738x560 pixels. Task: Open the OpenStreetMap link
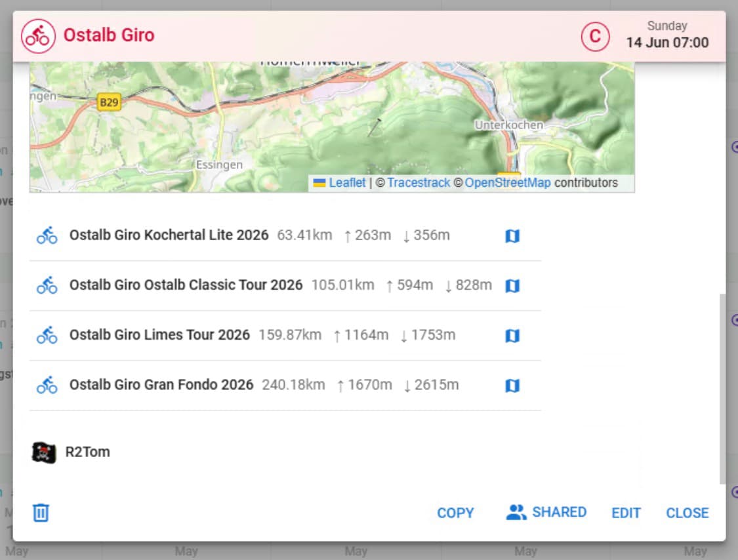(x=507, y=183)
